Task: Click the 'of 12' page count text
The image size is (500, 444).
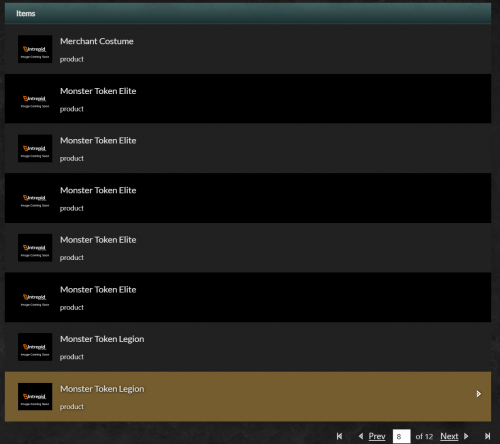Action: [x=424, y=436]
